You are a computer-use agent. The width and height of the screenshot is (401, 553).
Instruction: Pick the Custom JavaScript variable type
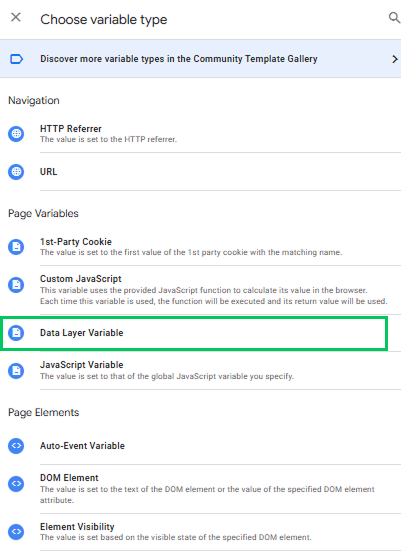(200, 290)
